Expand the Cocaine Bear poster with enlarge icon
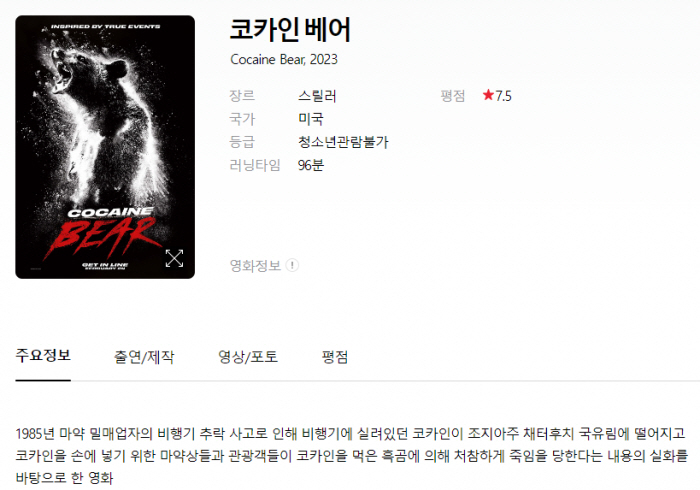This screenshot has height=490, width=700. (x=174, y=258)
